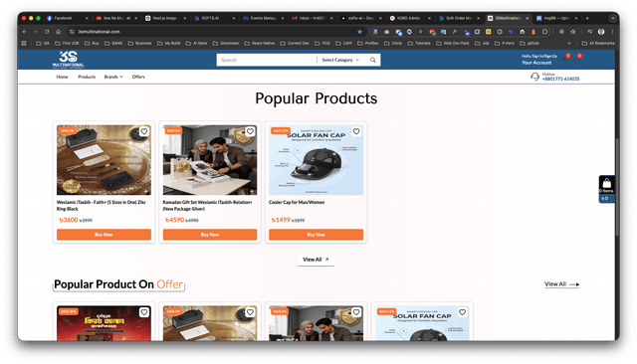Open Ramadan Gift Set Weslamic title text
The image size is (637, 364).
tap(207, 205)
